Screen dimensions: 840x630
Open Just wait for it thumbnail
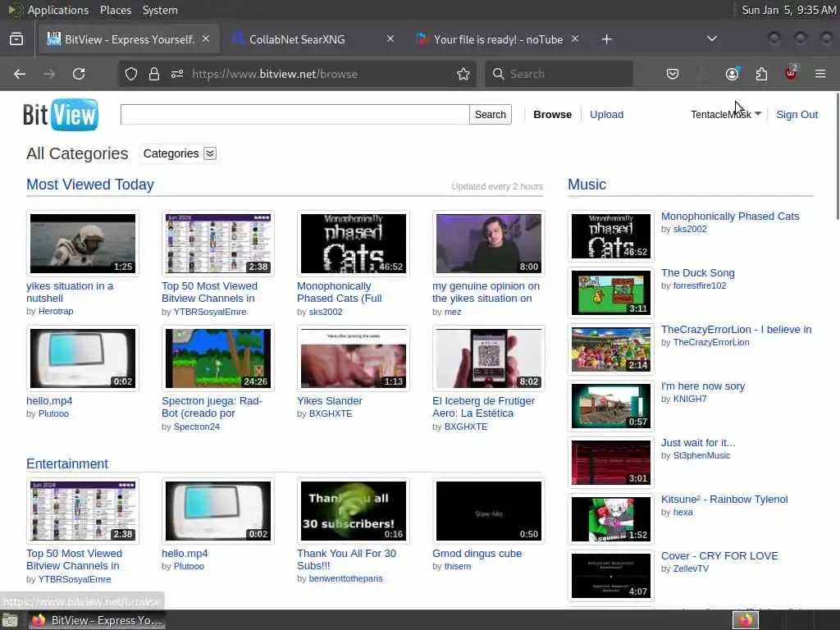pyautogui.click(x=610, y=463)
